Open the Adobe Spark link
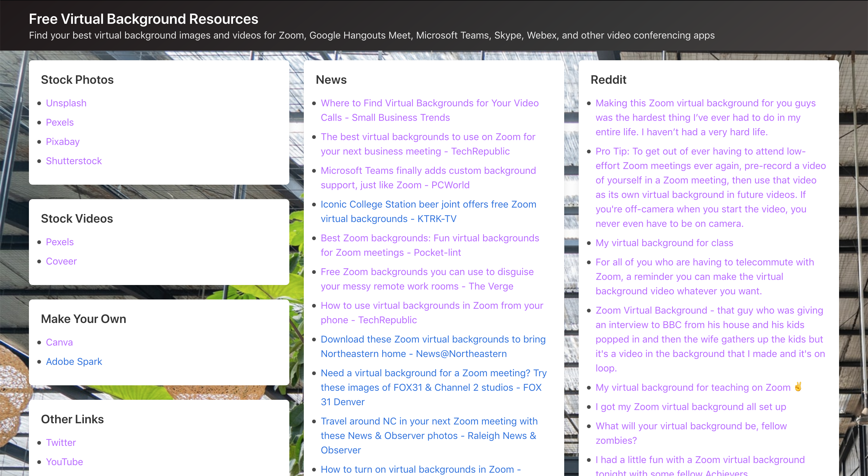 pos(74,362)
